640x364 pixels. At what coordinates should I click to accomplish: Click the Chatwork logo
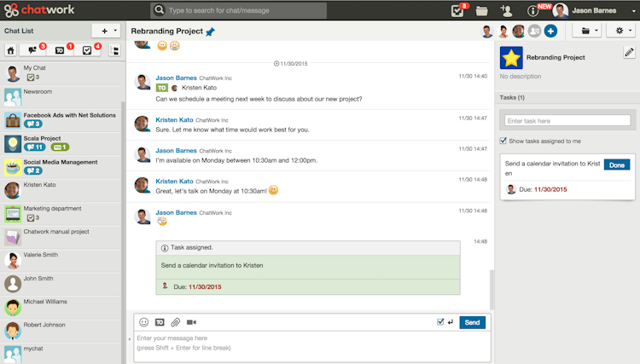pos(39,9)
